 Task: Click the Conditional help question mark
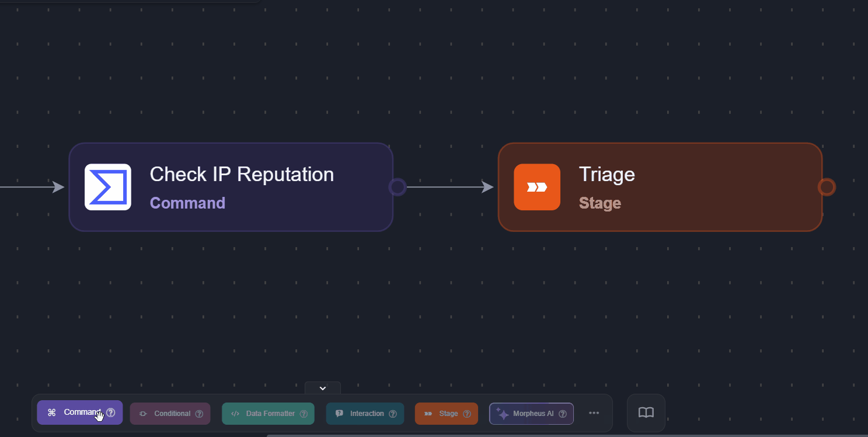[199, 414]
